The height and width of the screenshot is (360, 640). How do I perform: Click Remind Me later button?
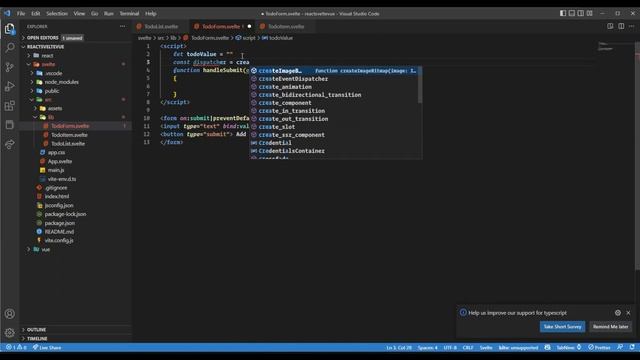coord(610,327)
